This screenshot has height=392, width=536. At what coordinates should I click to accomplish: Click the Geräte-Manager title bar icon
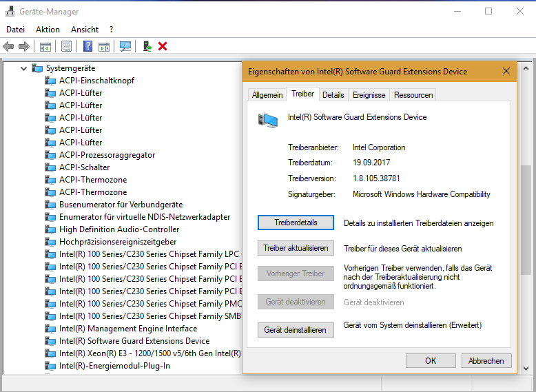coord(10,11)
